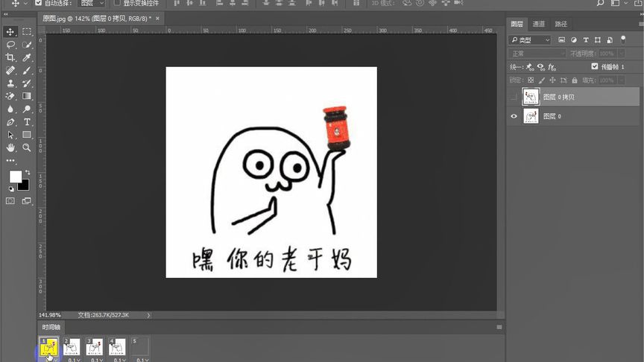Select the Hand tool
Viewport: 644px width, 362px height.
pyautogui.click(x=10, y=147)
